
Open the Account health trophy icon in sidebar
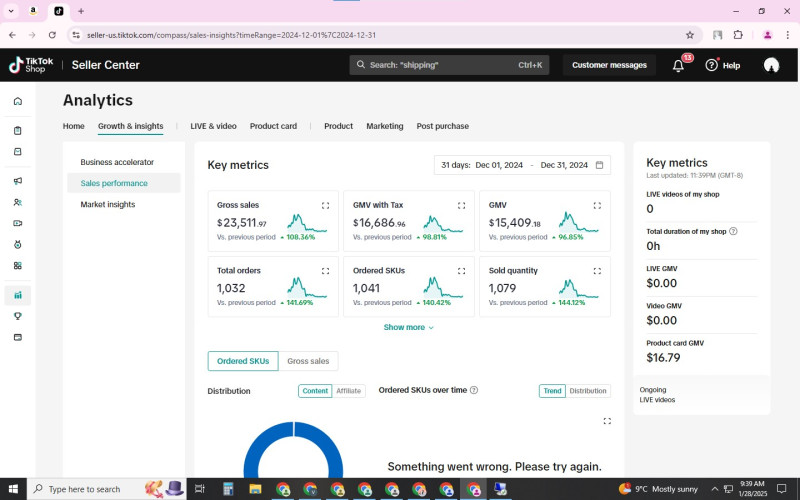(18, 316)
